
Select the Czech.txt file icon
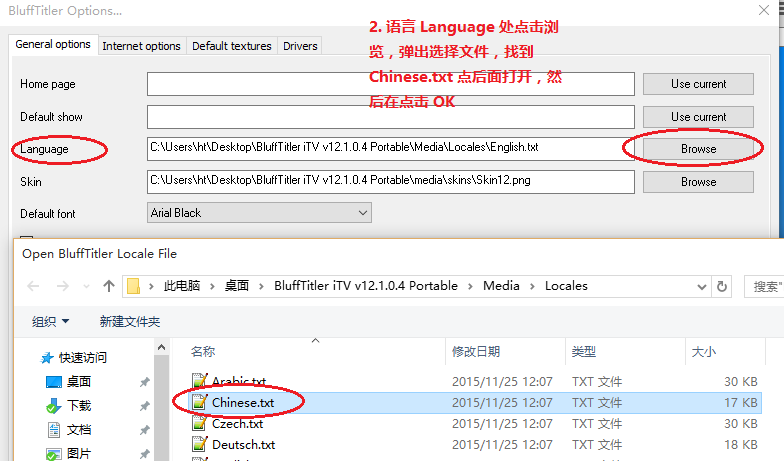point(200,424)
